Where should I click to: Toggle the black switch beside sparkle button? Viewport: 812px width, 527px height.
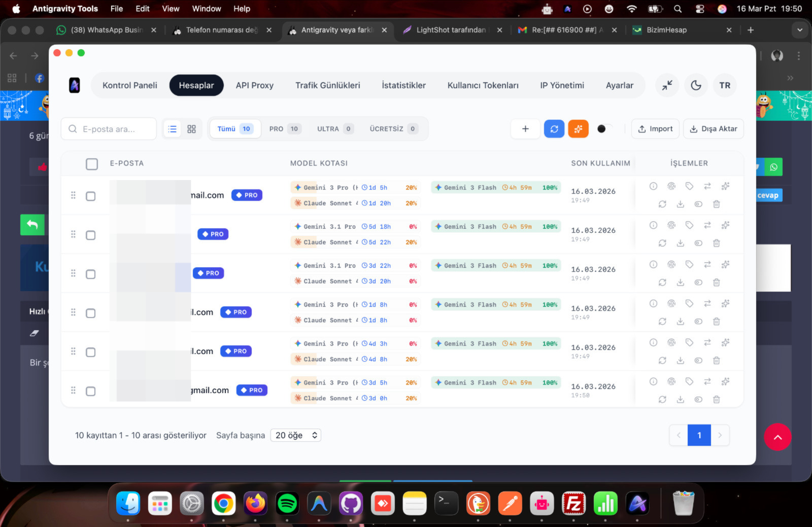coord(604,129)
